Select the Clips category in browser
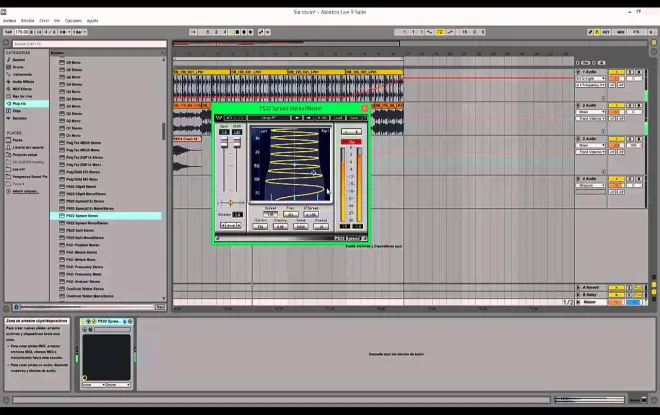 pyautogui.click(x=17, y=111)
